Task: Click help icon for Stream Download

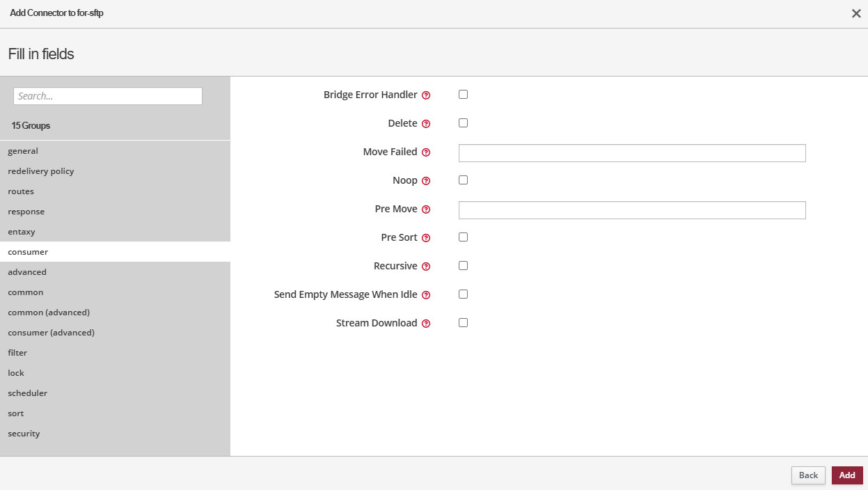Action: (x=426, y=324)
